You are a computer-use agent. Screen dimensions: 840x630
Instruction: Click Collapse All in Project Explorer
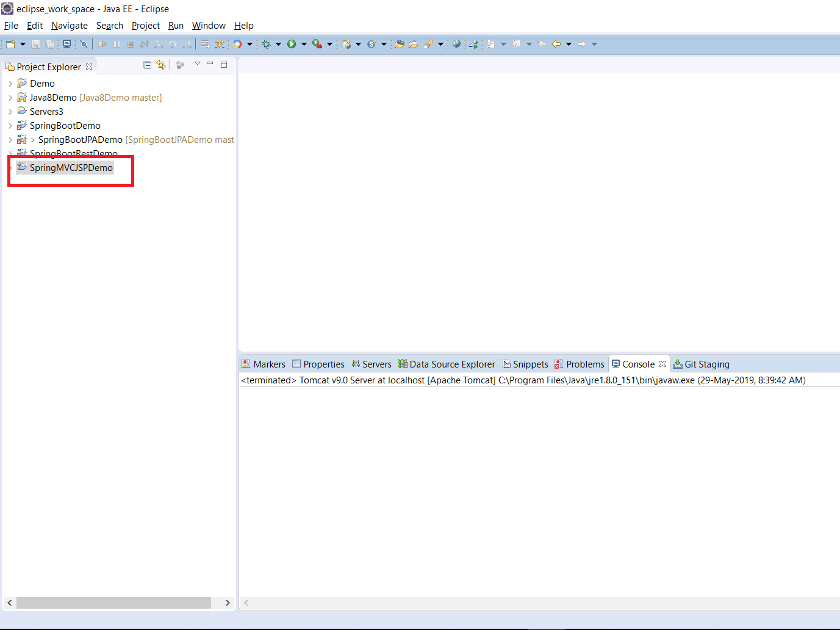[147, 65]
